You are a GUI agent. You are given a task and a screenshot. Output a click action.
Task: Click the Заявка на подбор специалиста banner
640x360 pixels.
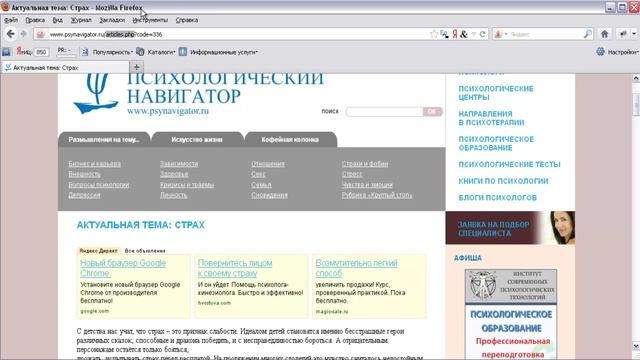pos(510,228)
